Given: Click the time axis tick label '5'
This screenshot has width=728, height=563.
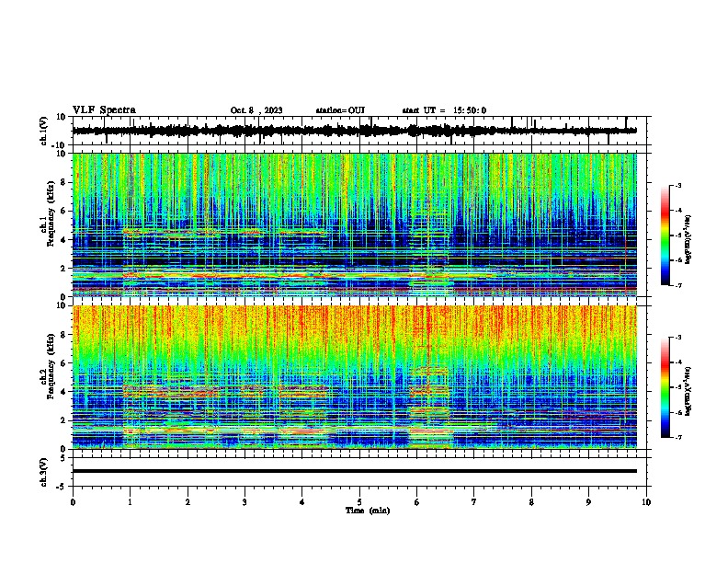Looking at the screenshot, I should pos(359,502).
